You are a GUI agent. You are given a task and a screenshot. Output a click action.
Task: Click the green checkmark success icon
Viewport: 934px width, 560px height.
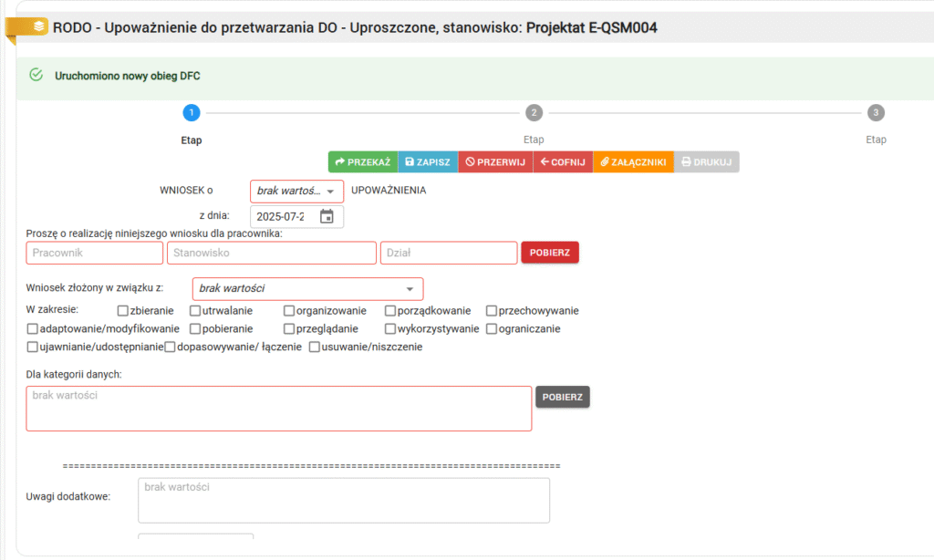click(36, 75)
